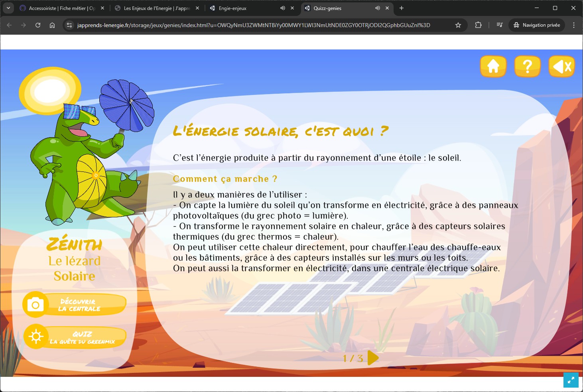Open the media controls icon in the toolbar
Viewport: 583px width, 392px height.
pos(499,25)
